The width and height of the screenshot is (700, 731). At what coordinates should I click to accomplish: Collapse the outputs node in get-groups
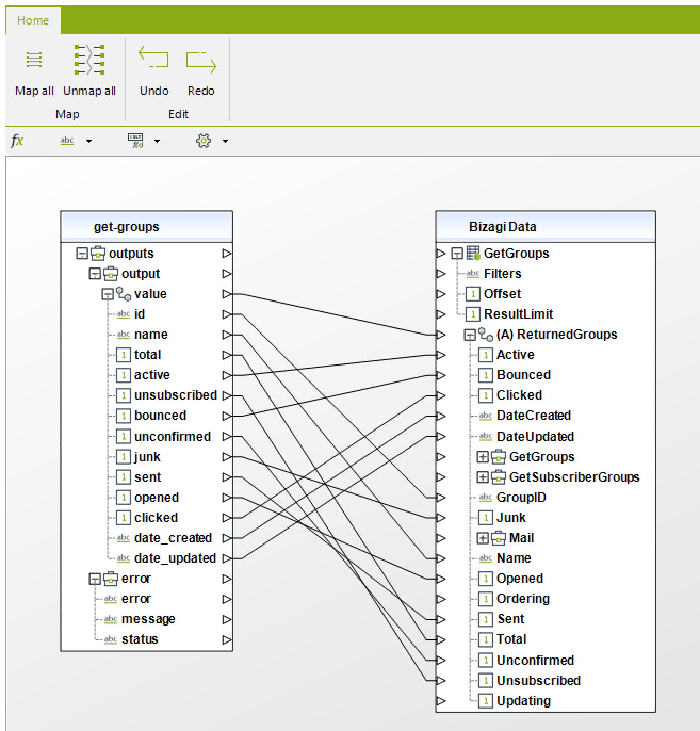[x=82, y=253]
